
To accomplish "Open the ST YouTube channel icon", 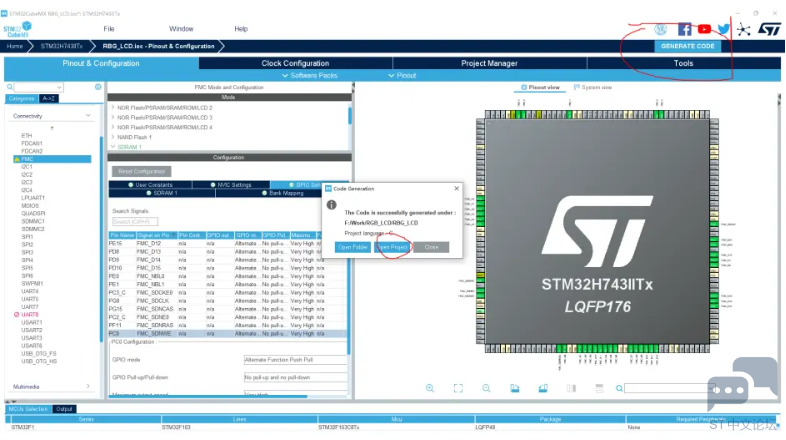I will [704, 29].
